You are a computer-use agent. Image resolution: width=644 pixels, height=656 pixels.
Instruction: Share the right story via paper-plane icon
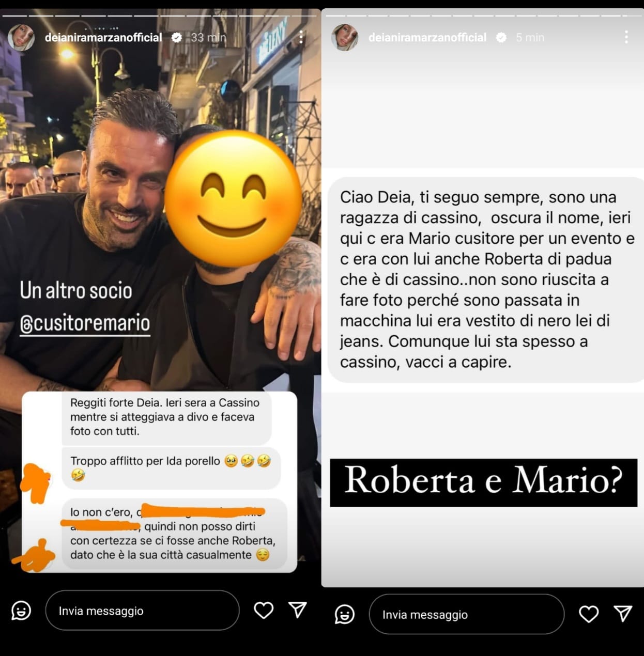[x=623, y=614]
